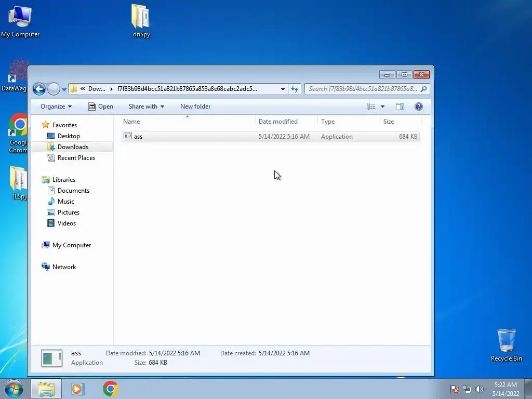Screen dimensions: 532x399
Task: Click Open in the toolbar
Action: tap(101, 107)
